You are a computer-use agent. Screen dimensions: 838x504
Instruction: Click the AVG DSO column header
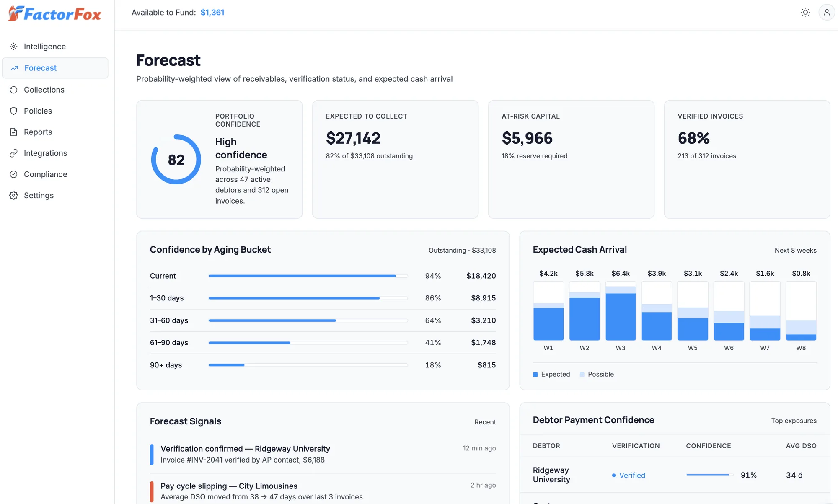[x=801, y=446]
